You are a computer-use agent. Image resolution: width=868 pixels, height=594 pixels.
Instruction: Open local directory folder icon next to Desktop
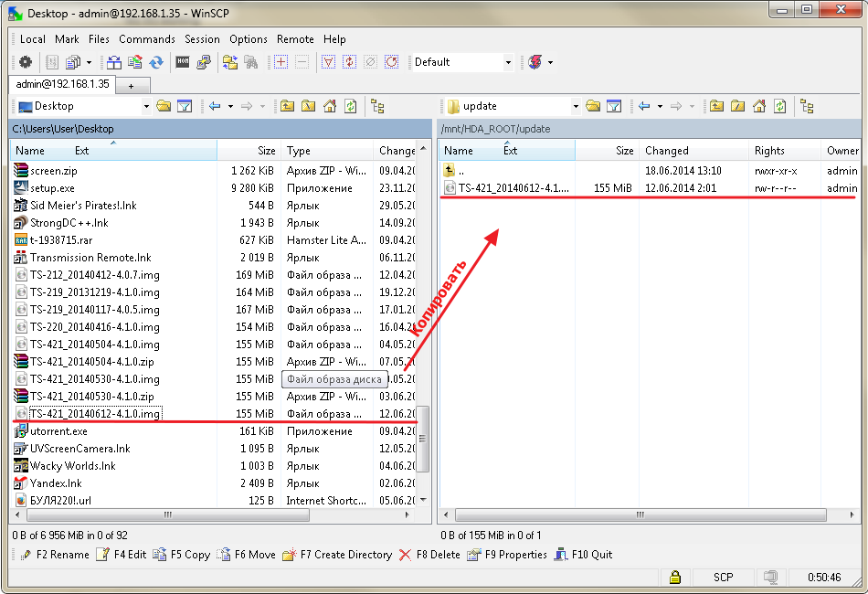(164, 106)
